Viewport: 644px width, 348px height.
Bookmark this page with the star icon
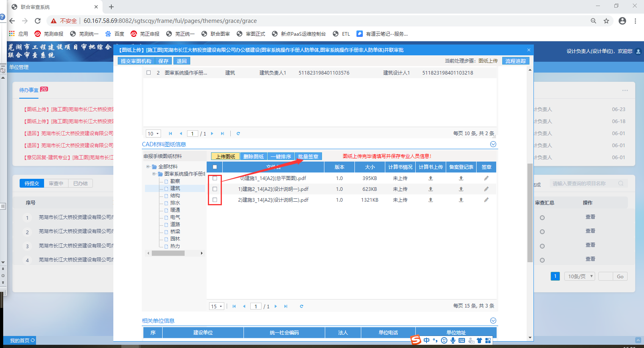606,21
